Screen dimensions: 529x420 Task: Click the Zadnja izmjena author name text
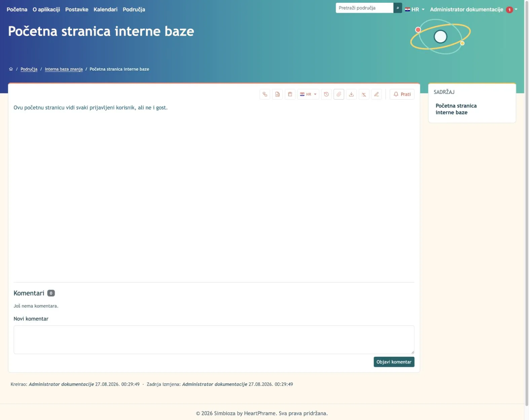[x=215, y=384]
